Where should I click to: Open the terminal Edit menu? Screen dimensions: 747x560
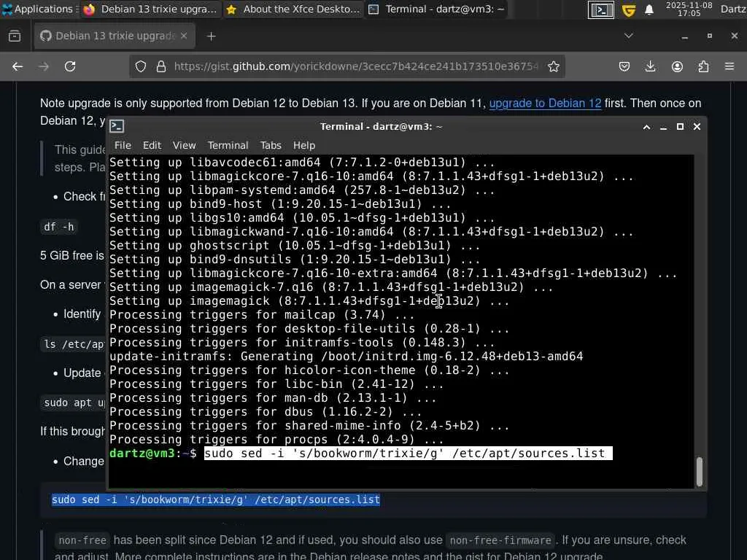click(152, 145)
